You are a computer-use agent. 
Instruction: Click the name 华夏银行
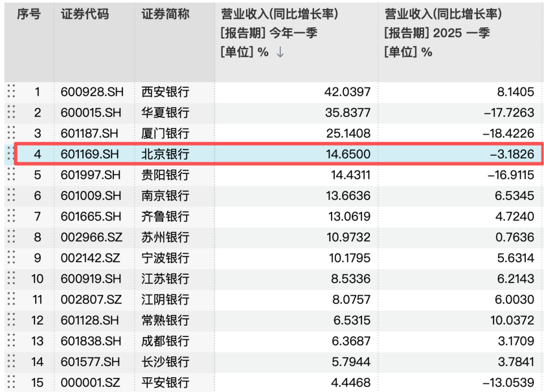tap(165, 113)
